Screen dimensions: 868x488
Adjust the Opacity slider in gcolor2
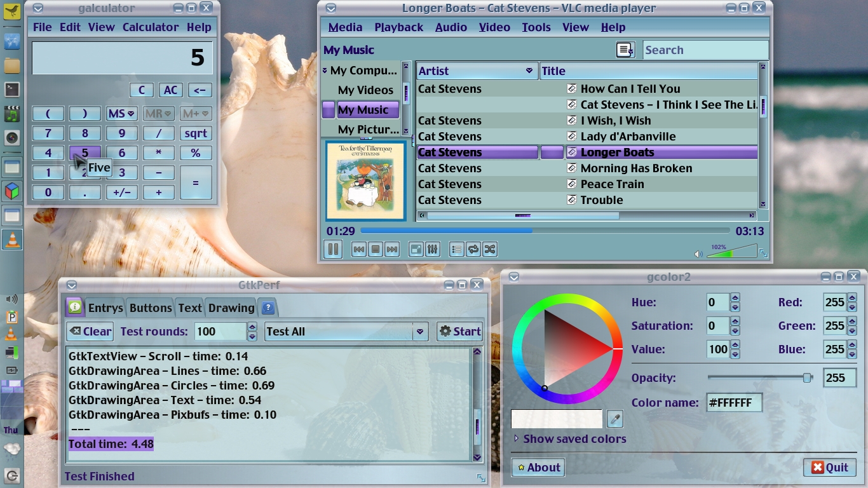(x=760, y=377)
